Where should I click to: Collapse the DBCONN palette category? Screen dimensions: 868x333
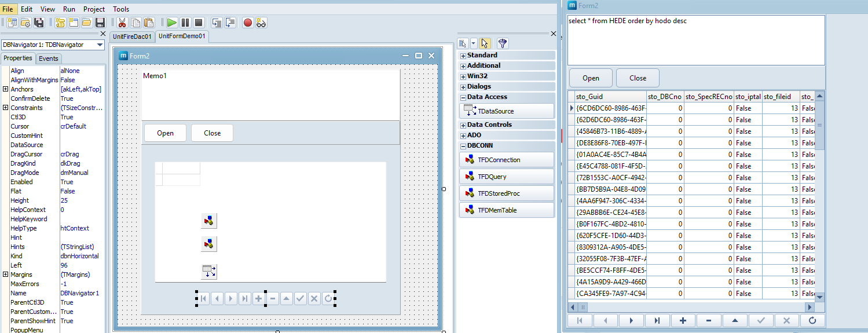pos(463,146)
